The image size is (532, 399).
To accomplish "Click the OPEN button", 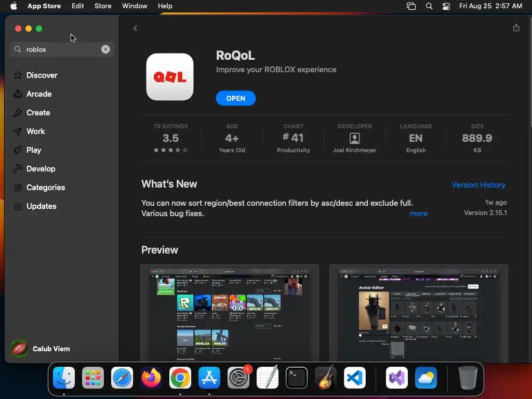I will point(235,98).
